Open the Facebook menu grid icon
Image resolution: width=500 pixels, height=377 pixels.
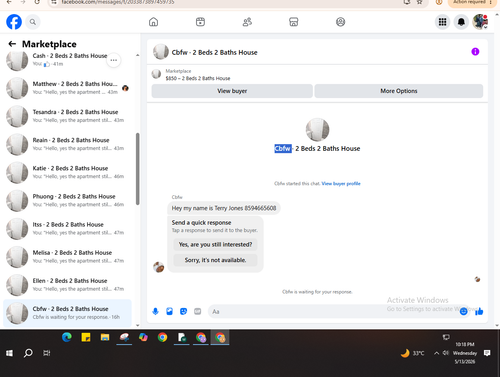tap(442, 22)
